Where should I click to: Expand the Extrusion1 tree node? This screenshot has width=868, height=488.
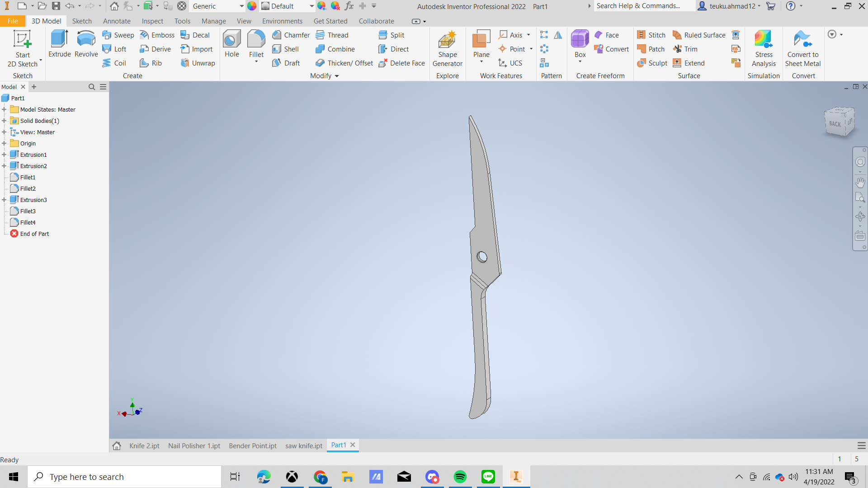pyautogui.click(x=4, y=155)
